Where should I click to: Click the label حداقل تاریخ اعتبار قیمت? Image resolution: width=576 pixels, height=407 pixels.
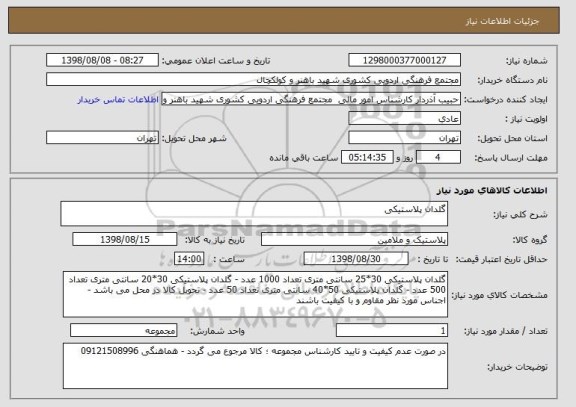pos(501,260)
